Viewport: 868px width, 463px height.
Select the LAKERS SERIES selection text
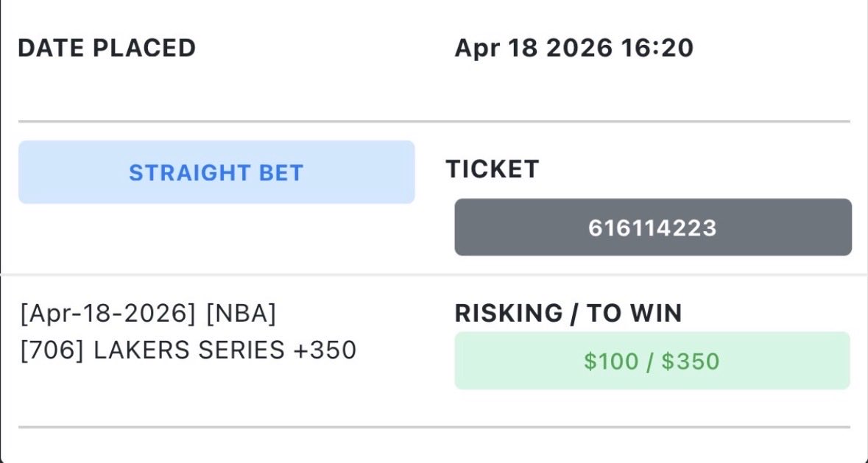[188, 350]
